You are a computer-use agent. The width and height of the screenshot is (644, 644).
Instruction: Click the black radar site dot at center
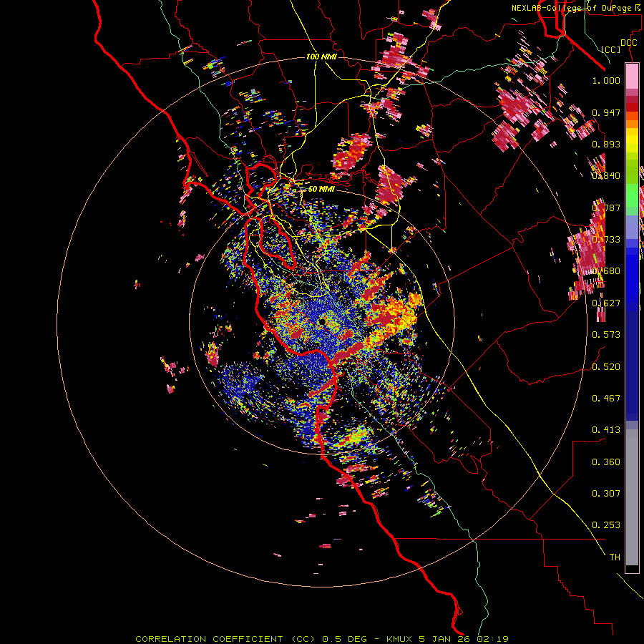(x=322, y=321)
